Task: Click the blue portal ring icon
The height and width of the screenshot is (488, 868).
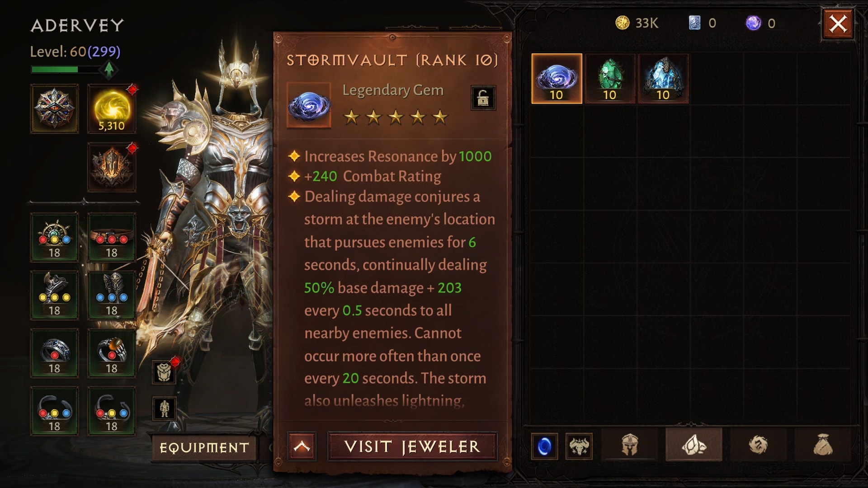Action: [545, 446]
